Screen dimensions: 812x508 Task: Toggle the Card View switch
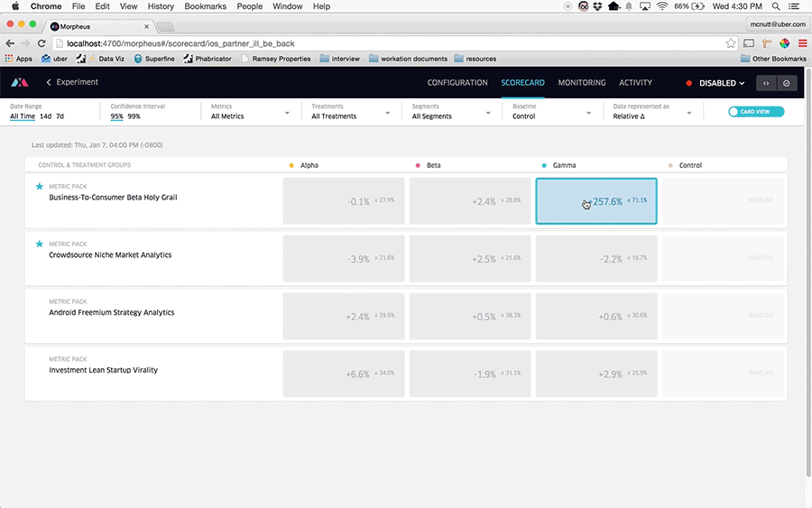coord(756,112)
